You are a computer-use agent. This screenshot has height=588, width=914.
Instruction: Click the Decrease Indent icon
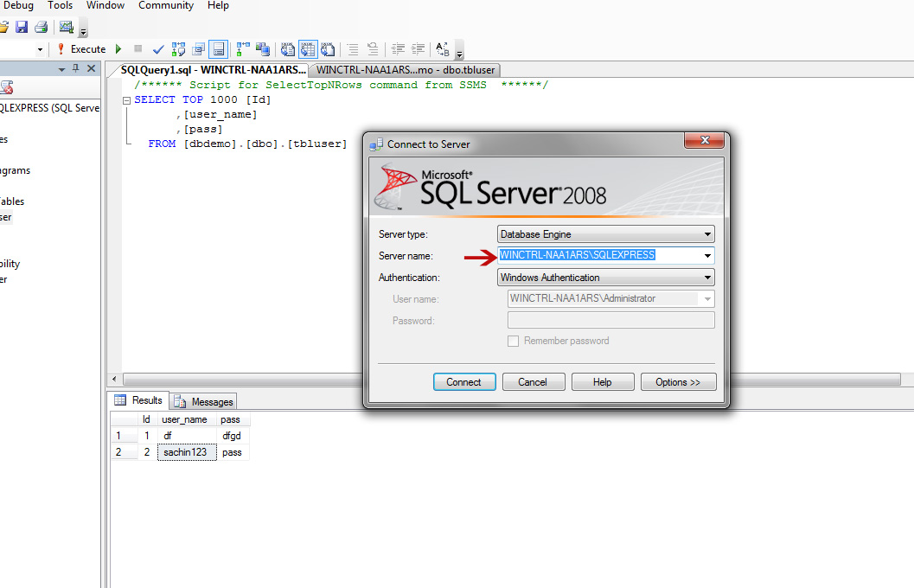pos(398,49)
